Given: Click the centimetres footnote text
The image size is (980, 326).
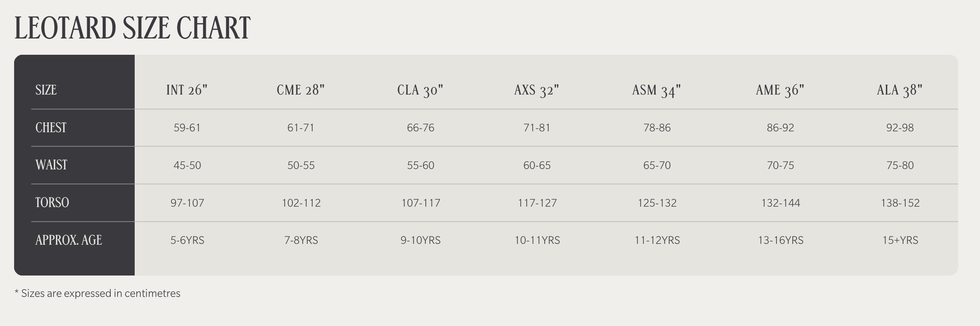Looking at the screenshot, I should pos(97,293).
